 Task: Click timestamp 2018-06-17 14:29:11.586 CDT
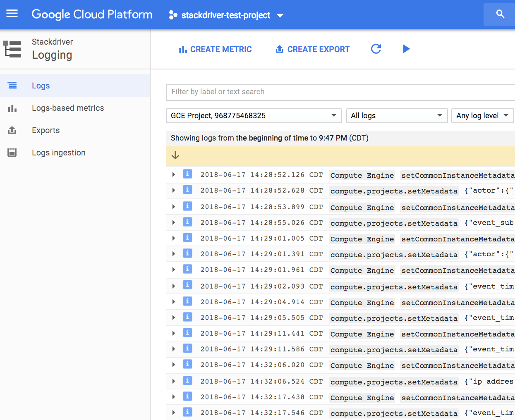261,349
